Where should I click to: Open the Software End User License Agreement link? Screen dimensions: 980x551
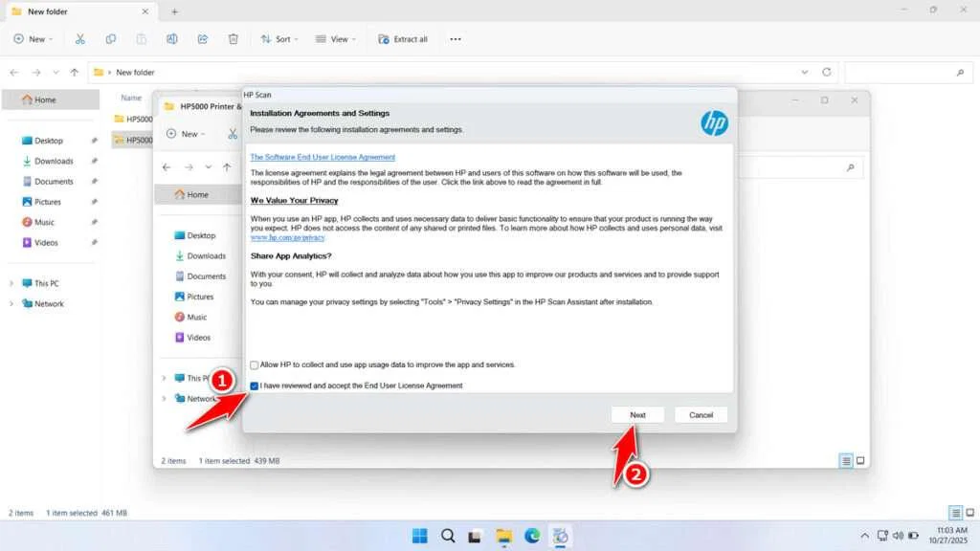[323, 157]
